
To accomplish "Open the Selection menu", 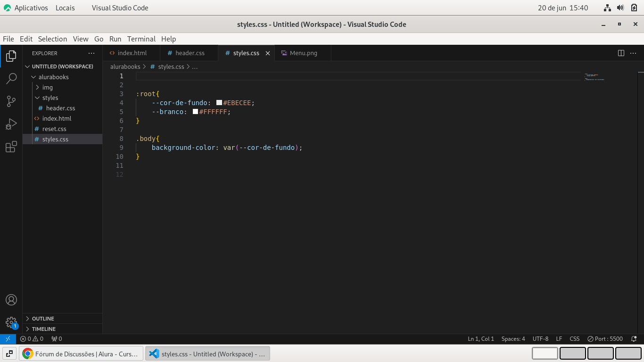I will pos(53,39).
